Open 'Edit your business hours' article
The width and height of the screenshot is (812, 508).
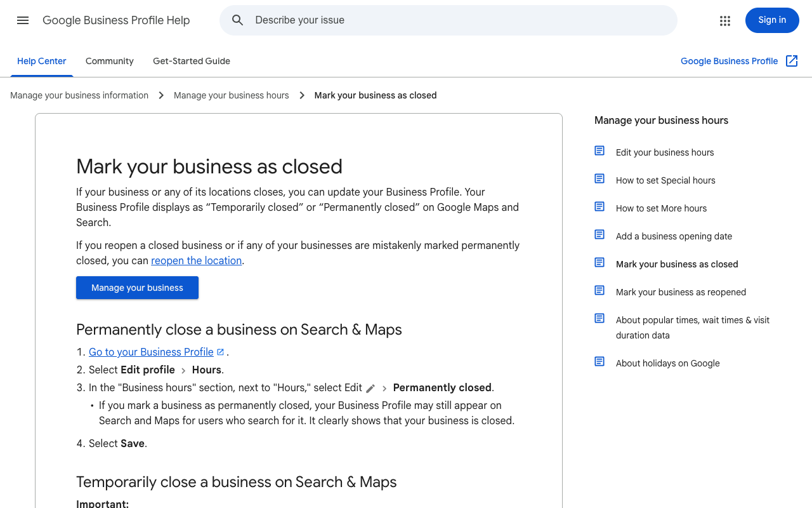click(x=665, y=152)
